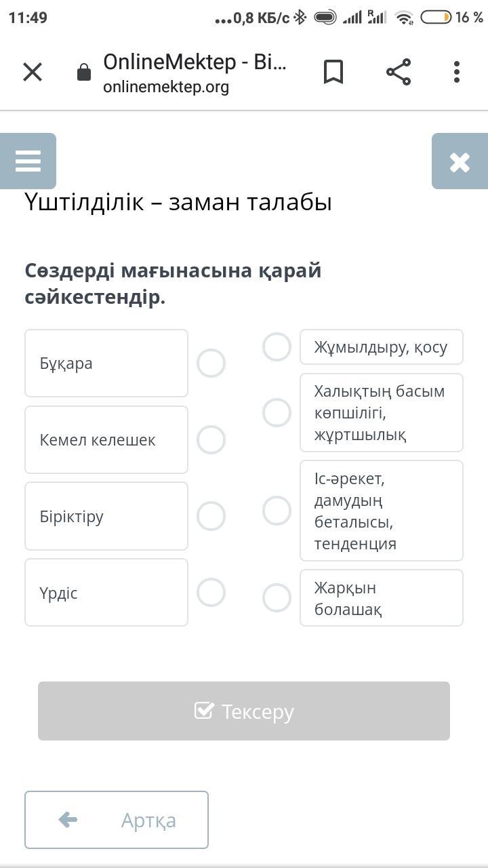Tap the Жарқын болашақ definition card

point(381,598)
